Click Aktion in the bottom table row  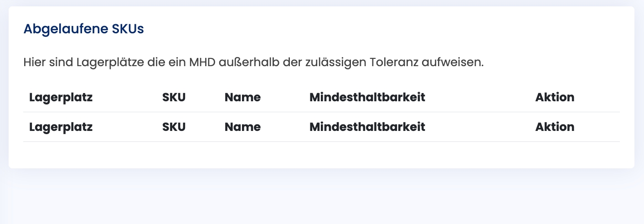555,127
